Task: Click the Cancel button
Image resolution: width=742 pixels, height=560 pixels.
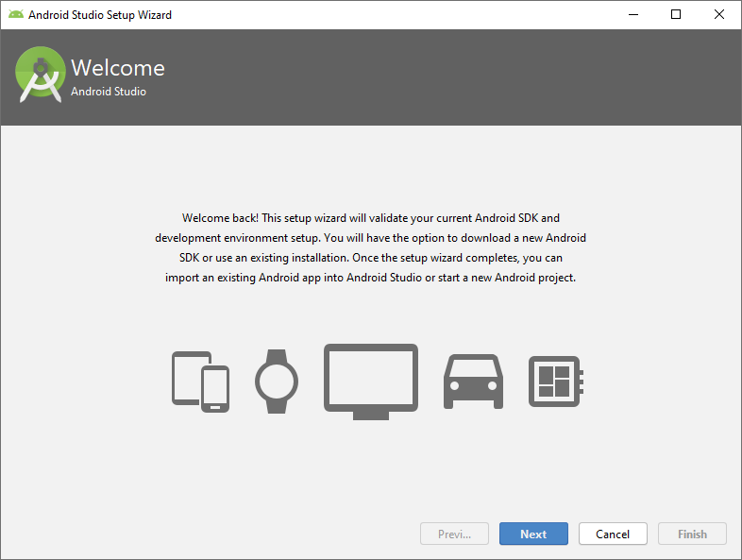Action: point(613,534)
